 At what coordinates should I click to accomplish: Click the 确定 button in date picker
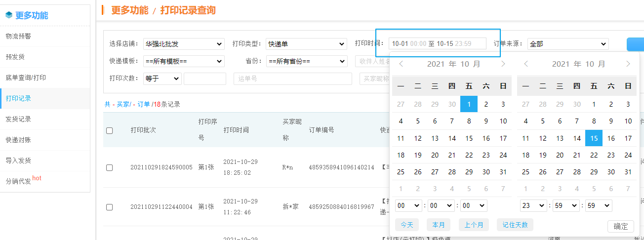point(620,226)
